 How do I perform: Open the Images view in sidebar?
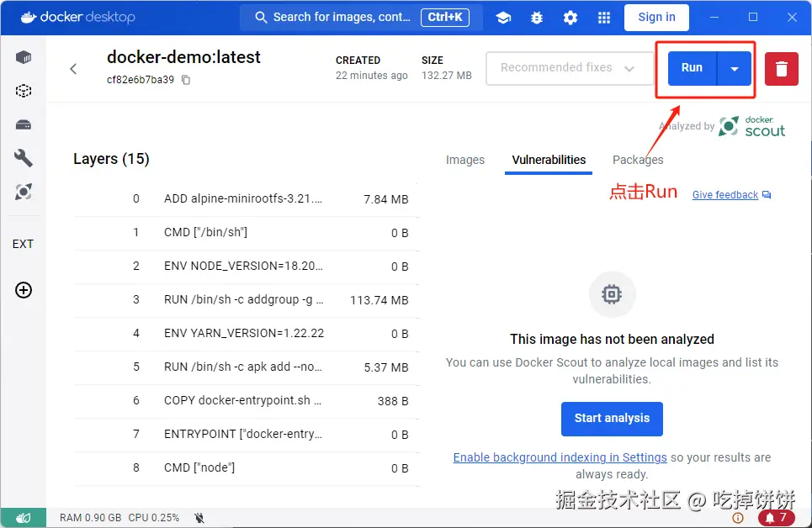click(24, 91)
